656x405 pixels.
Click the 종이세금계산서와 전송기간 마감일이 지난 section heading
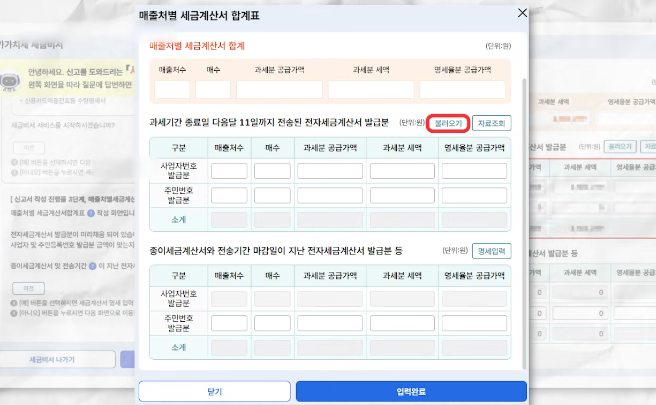(276, 251)
